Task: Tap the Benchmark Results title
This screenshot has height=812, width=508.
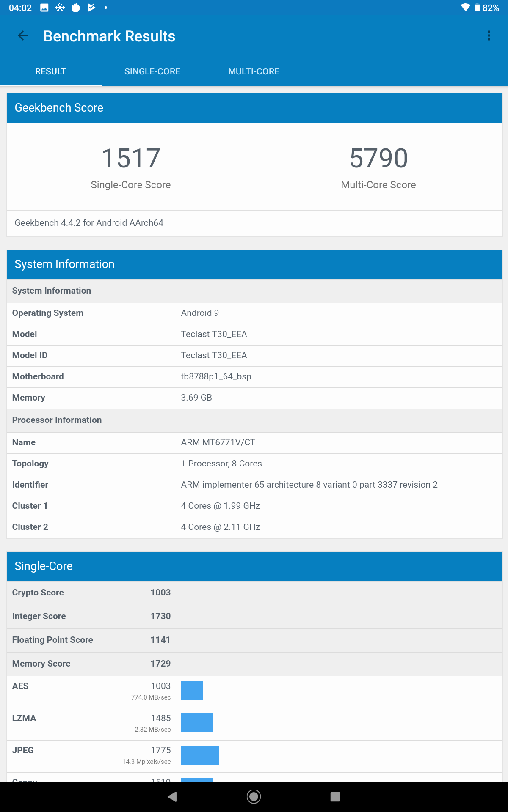Action: click(x=109, y=36)
